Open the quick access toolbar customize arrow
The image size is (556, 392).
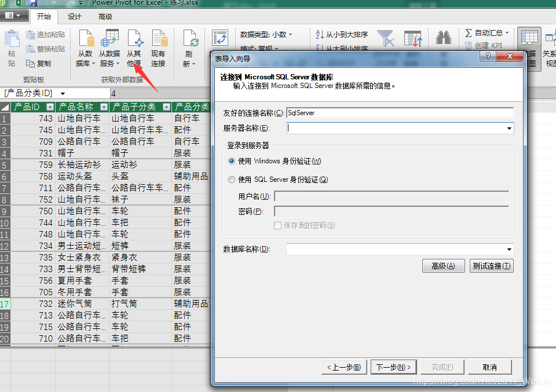pos(81,3)
